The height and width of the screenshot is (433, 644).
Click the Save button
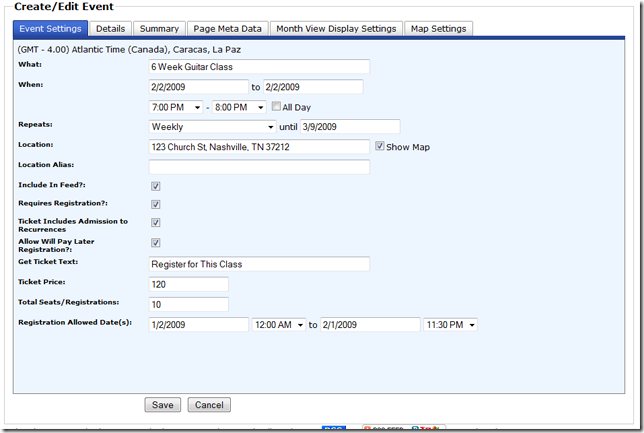[x=162, y=405]
